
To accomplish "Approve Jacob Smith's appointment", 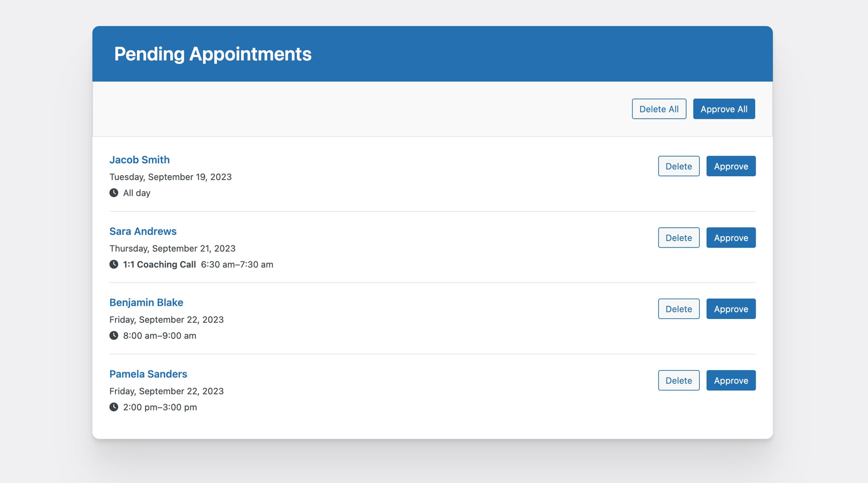I will 731,166.
